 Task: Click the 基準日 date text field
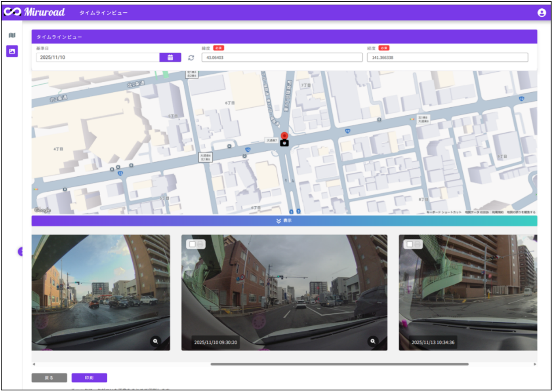[97, 57]
